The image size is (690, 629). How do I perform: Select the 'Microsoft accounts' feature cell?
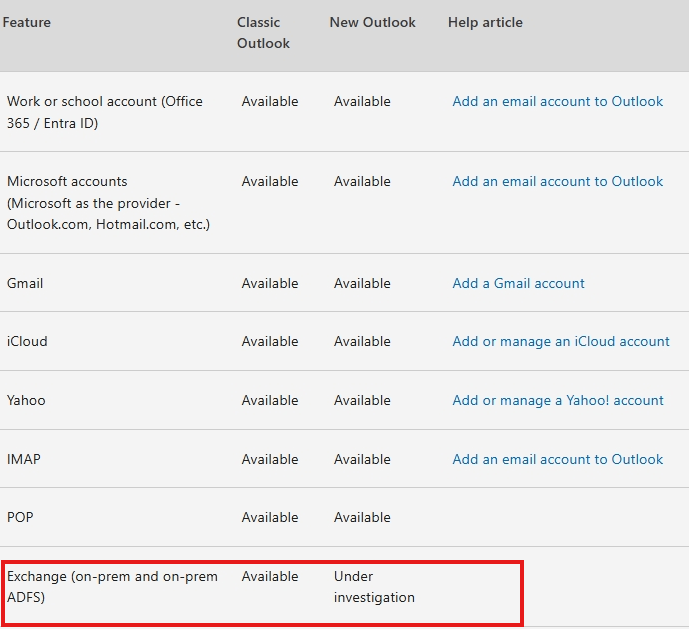[108, 203]
